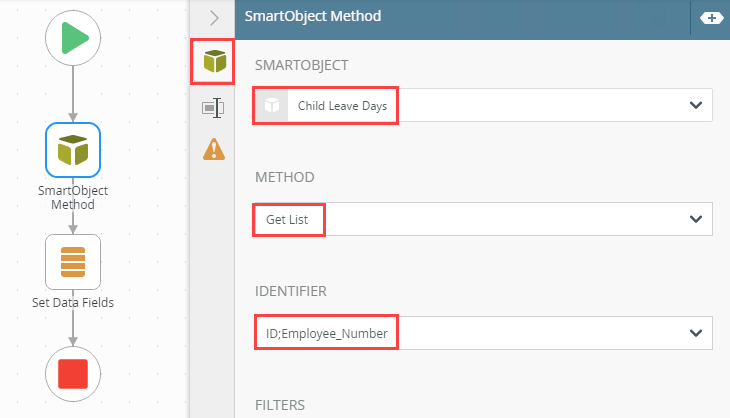The height and width of the screenshot is (418, 730).
Task: Click the add tag icon in header
Action: click(x=711, y=18)
